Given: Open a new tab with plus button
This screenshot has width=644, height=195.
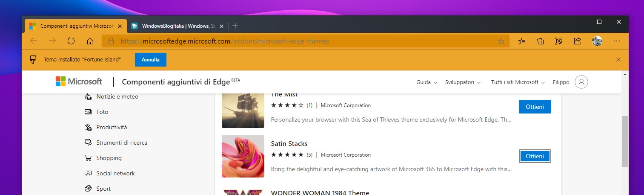Looking at the screenshot, I should (x=235, y=26).
